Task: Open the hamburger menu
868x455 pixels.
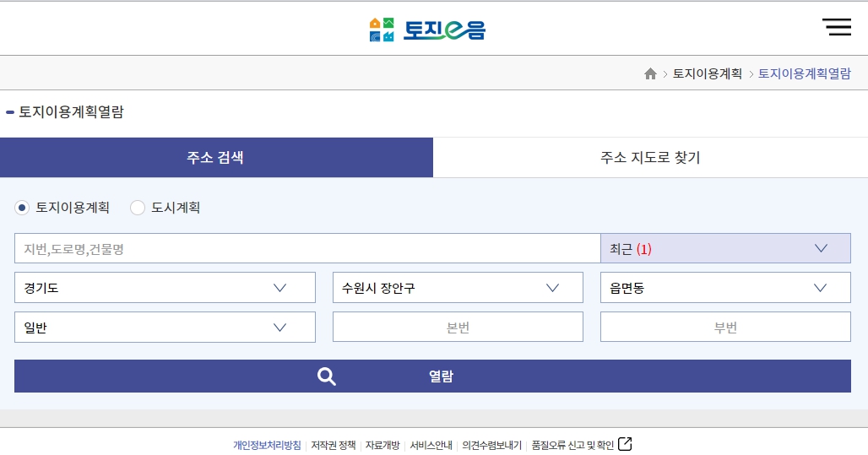Action: click(x=837, y=27)
